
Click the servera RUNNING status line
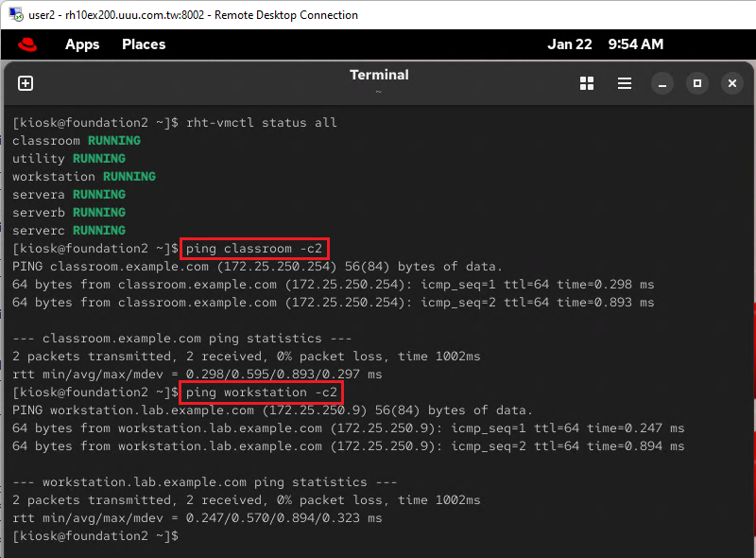(69, 195)
